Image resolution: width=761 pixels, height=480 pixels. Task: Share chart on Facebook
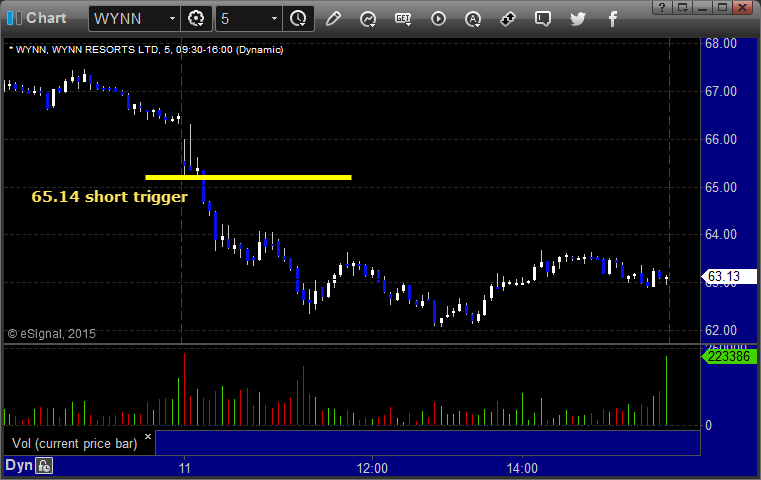[x=612, y=19]
